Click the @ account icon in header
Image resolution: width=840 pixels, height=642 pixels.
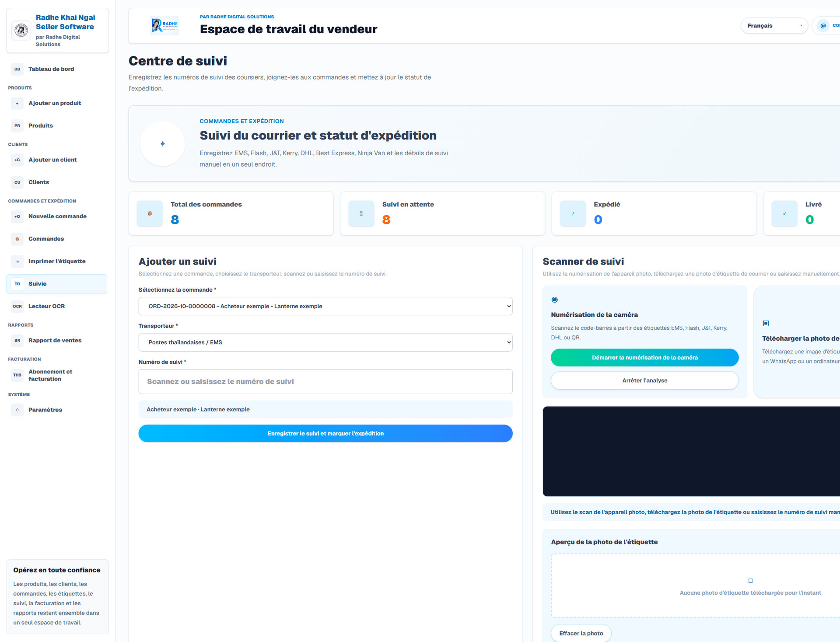click(823, 26)
